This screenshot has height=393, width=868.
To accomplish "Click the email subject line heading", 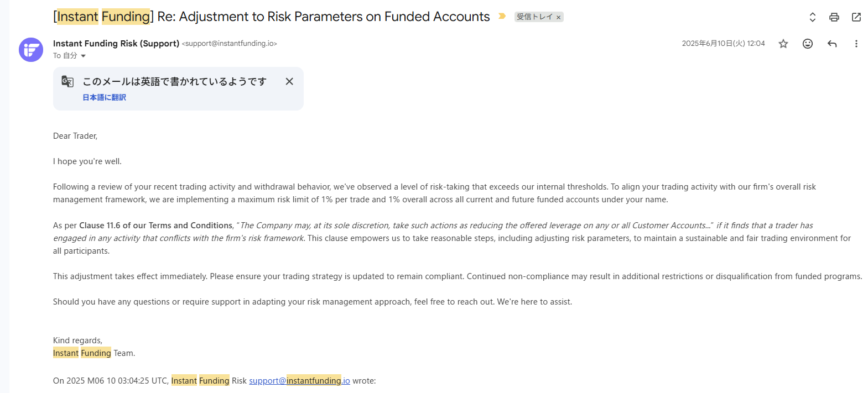I will click(271, 17).
